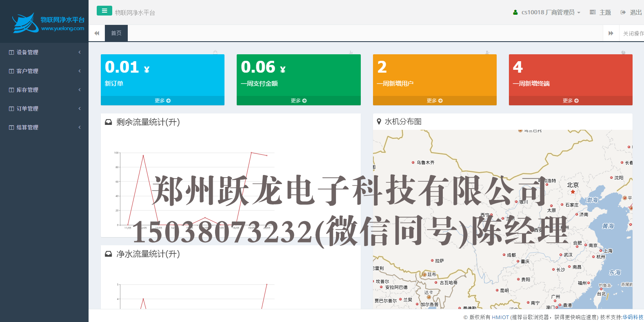This screenshot has height=322, width=644.
Task: Click the inbox icon beside 净水流量统计(升)
Action: click(x=108, y=254)
